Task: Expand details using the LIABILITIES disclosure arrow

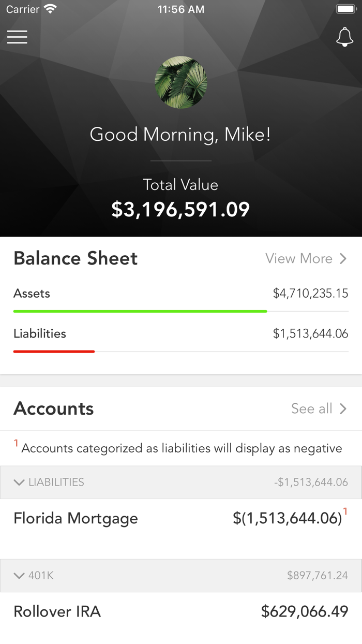Action: [x=19, y=482]
